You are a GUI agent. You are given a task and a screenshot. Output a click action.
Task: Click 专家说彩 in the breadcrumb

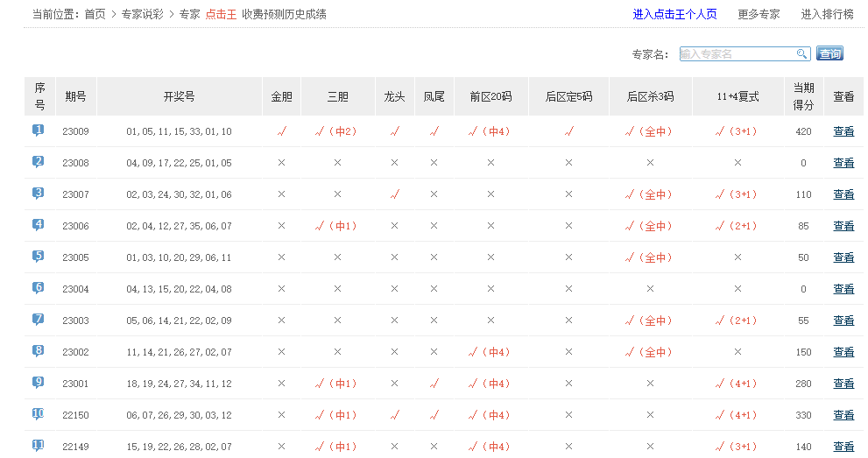[143, 14]
